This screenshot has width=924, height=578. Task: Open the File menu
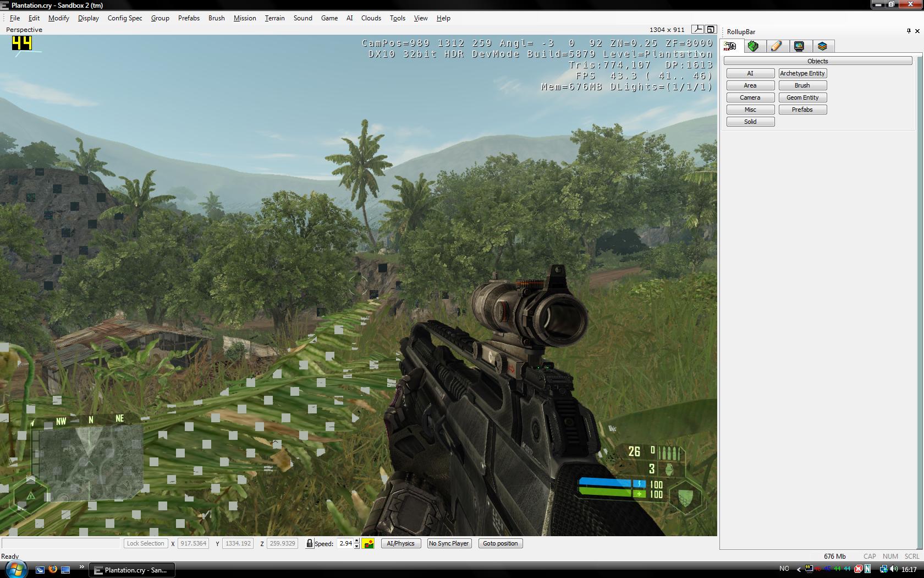(15, 18)
